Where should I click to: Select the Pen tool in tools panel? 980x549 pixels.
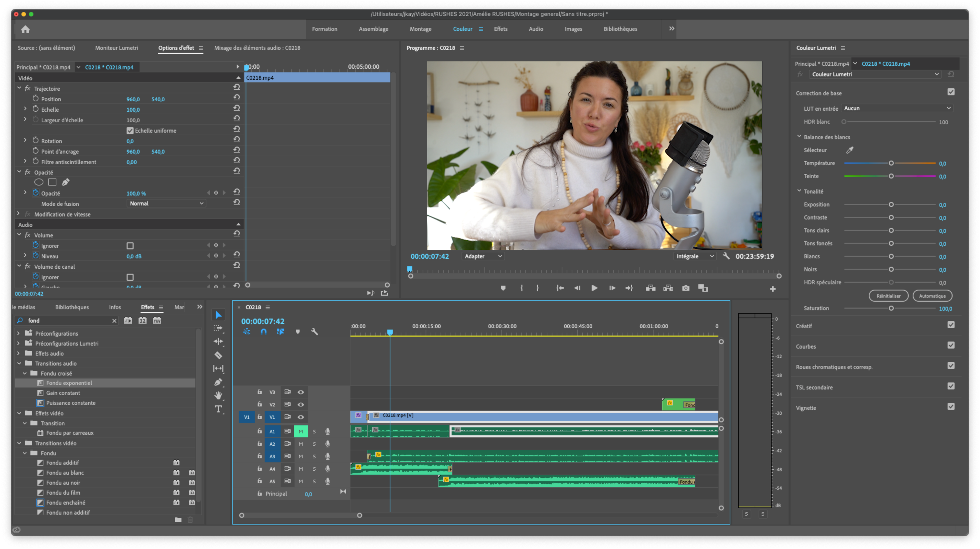[x=218, y=382]
